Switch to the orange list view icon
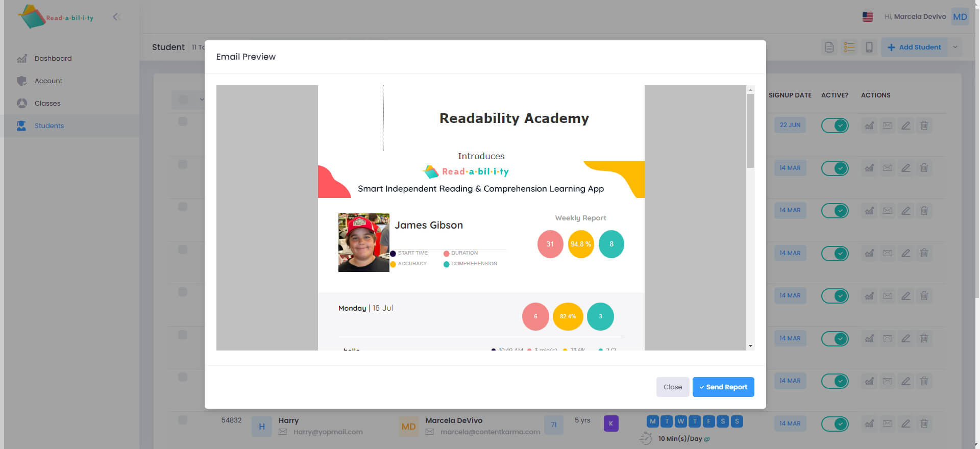Viewport: 980px width, 449px height. [x=849, y=47]
